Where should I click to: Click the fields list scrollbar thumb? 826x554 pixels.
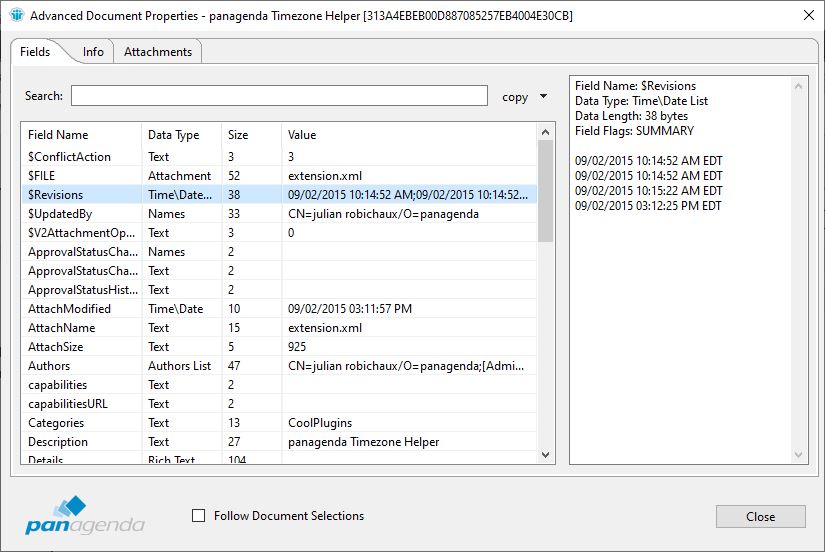(545, 191)
